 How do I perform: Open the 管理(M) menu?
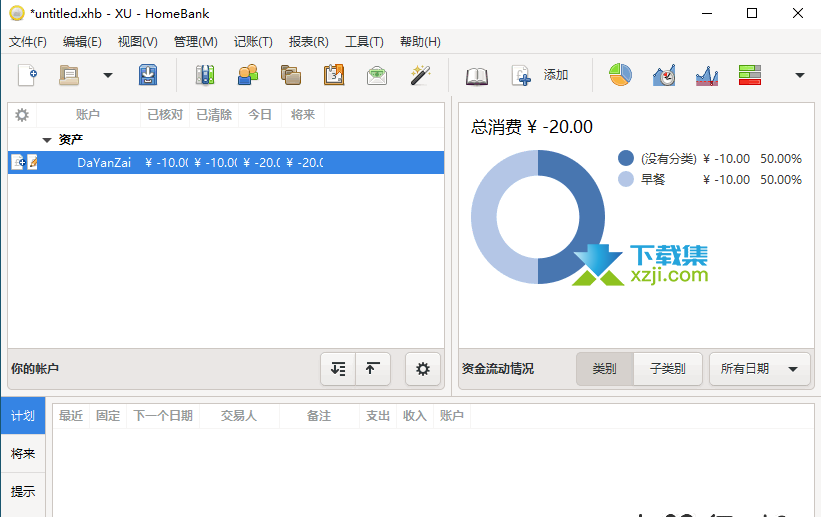pos(196,41)
